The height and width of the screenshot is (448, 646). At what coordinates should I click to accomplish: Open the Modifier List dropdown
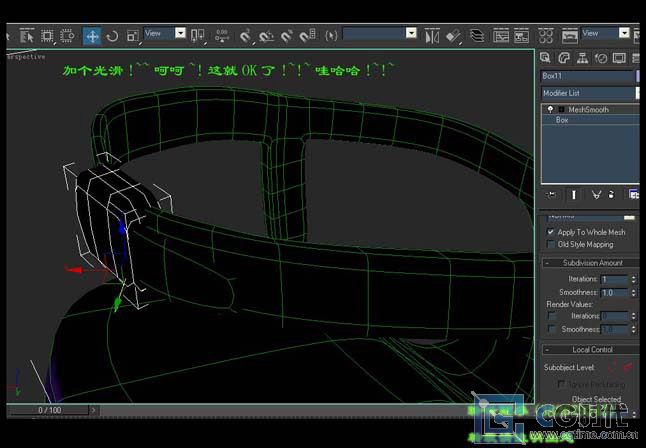[x=588, y=93]
